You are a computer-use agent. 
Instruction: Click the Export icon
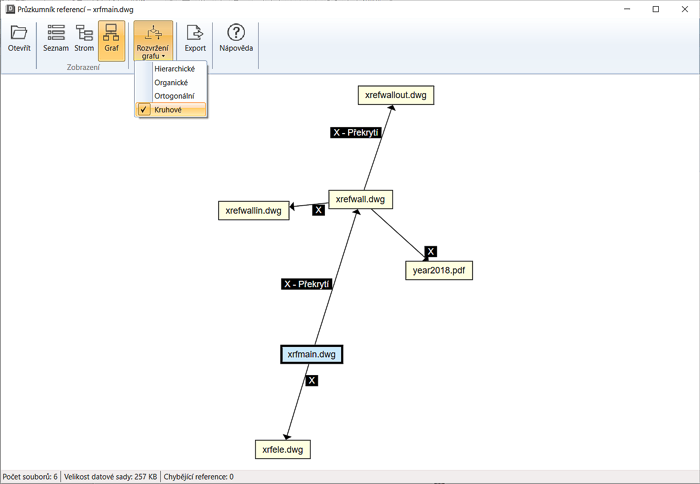195,34
